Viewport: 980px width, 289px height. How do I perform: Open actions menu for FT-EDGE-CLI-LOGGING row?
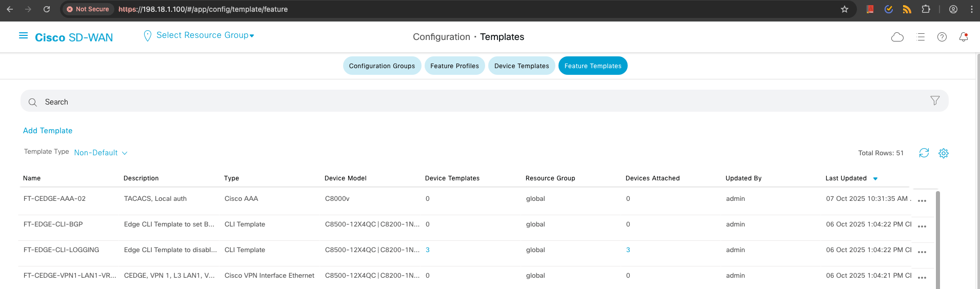[x=922, y=252]
